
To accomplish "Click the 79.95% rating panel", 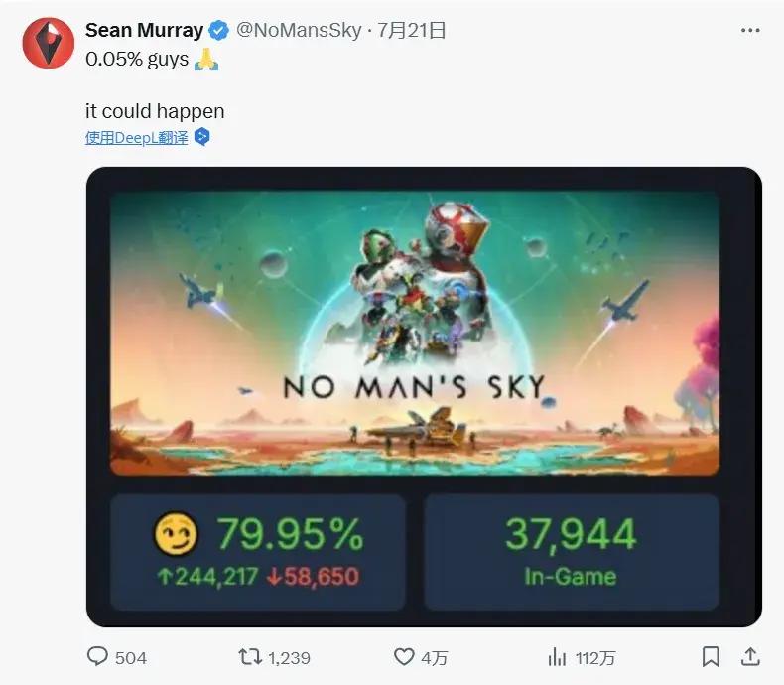I will (258, 551).
